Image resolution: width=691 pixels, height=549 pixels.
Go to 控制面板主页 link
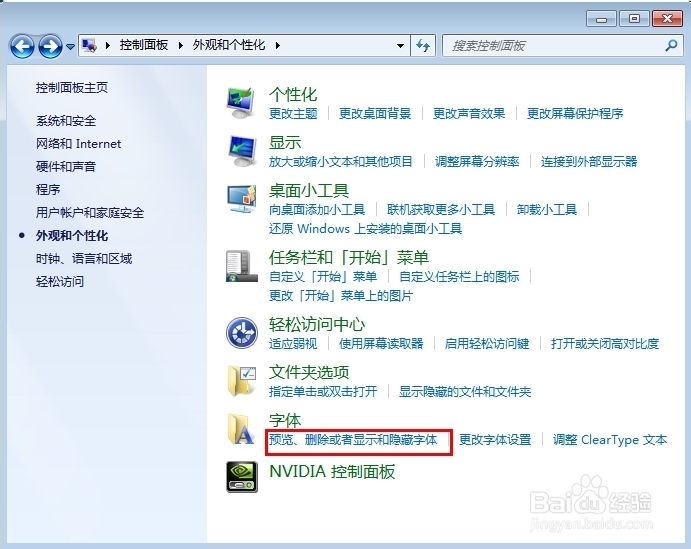click(72, 88)
